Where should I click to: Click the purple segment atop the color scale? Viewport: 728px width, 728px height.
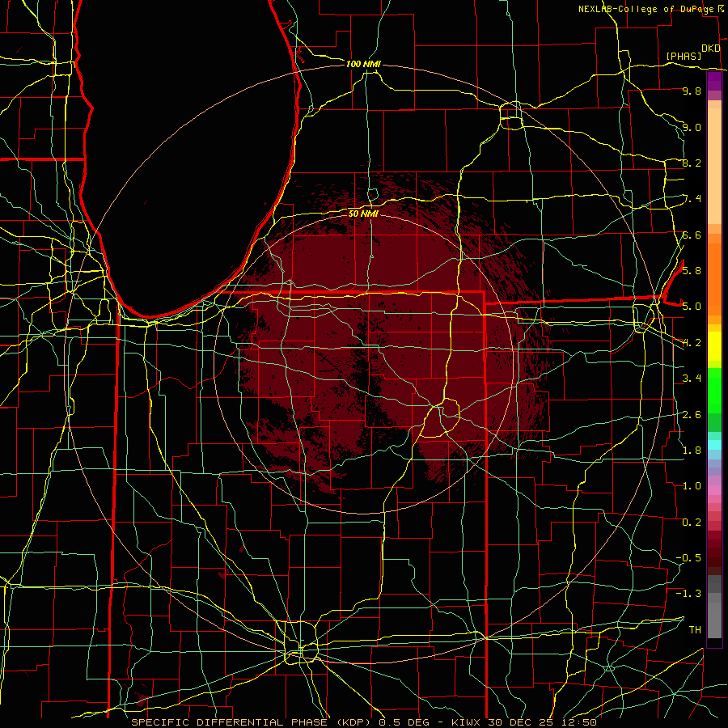pyautogui.click(x=714, y=81)
